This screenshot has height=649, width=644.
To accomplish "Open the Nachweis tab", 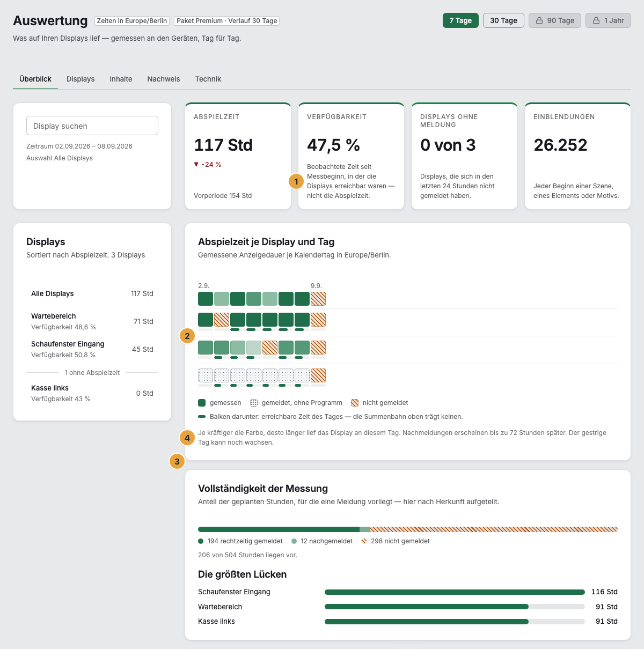I will [x=164, y=79].
